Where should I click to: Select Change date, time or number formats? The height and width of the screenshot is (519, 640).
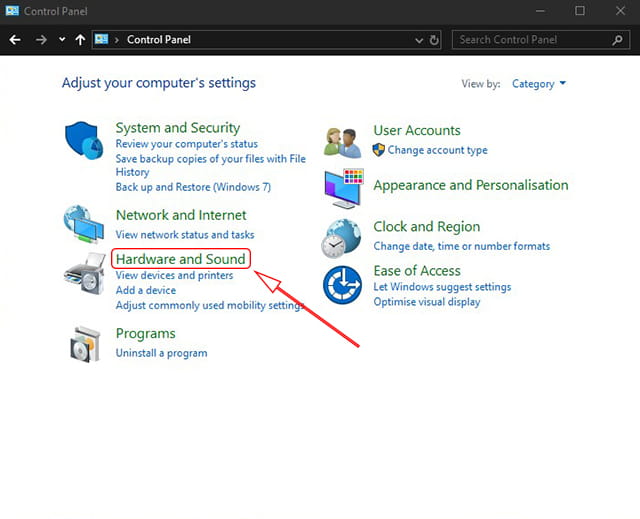tap(462, 246)
